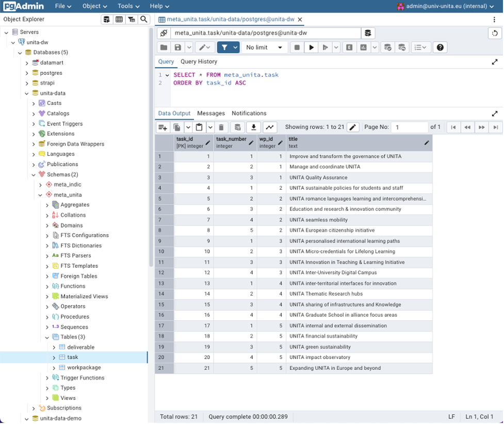The image size is (504, 424).
Task: Open execute options dropdown arrow
Action: [x=336, y=47]
